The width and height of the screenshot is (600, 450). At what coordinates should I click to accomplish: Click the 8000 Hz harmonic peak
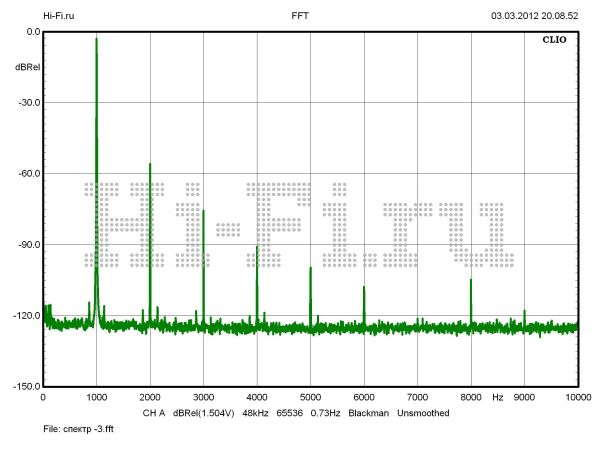pyautogui.click(x=471, y=281)
